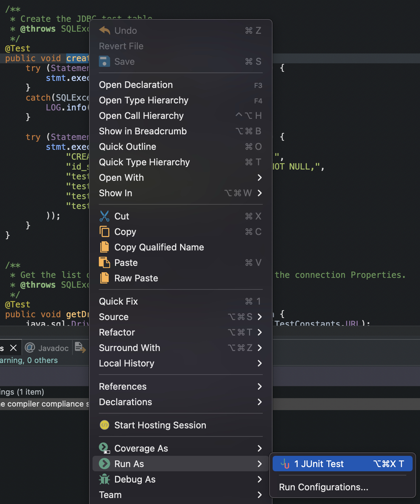Click the Copy Qualified Name icon

[x=104, y=247]
